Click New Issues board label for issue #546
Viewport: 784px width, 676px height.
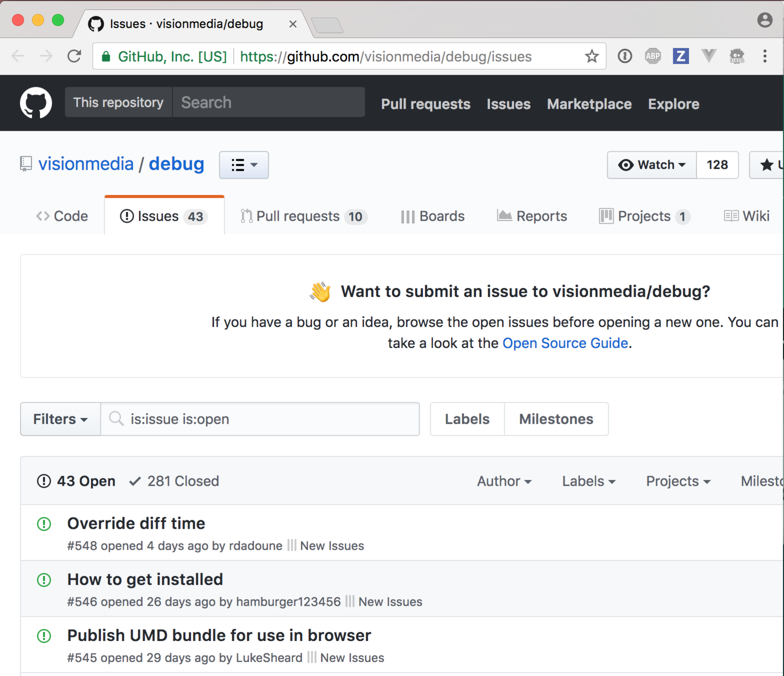(x=390, y=602)
